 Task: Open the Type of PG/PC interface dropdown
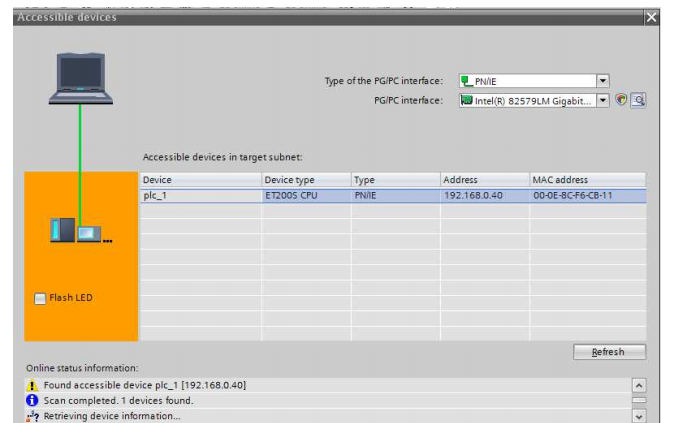coord(602,81)
